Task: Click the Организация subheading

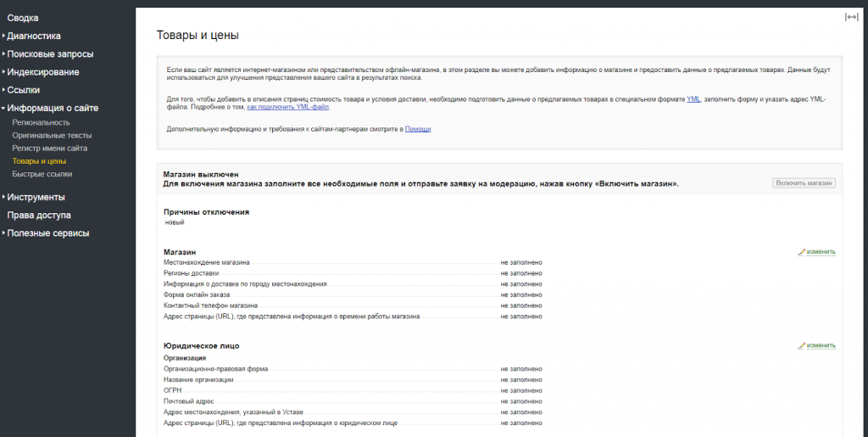Action: pos(185,358)
